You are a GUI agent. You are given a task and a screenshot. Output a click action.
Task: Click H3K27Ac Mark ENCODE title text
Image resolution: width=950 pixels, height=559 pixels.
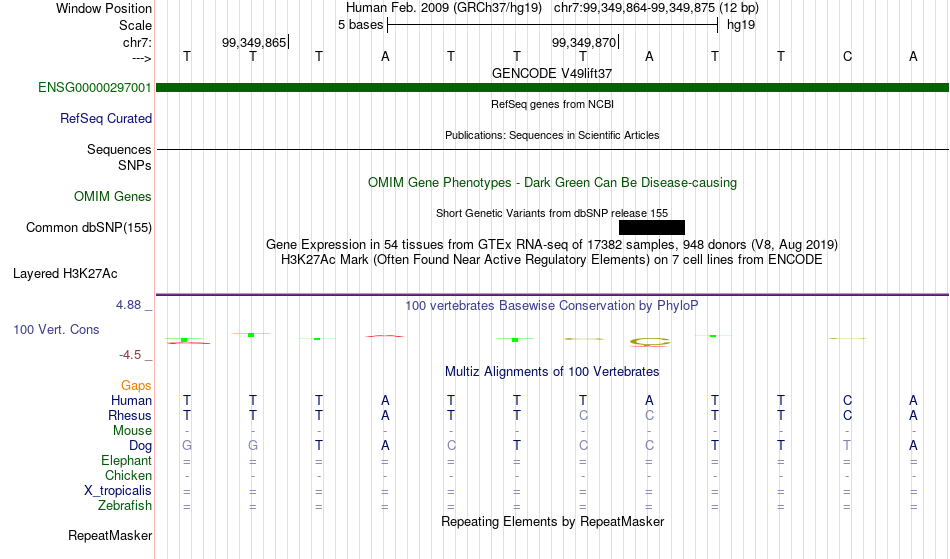point(552,260)
